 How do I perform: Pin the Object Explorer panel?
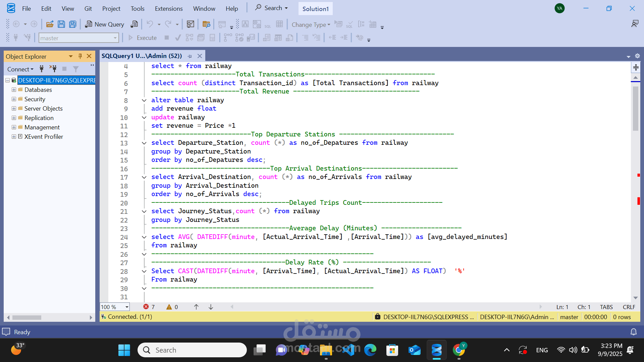[80, 56]
